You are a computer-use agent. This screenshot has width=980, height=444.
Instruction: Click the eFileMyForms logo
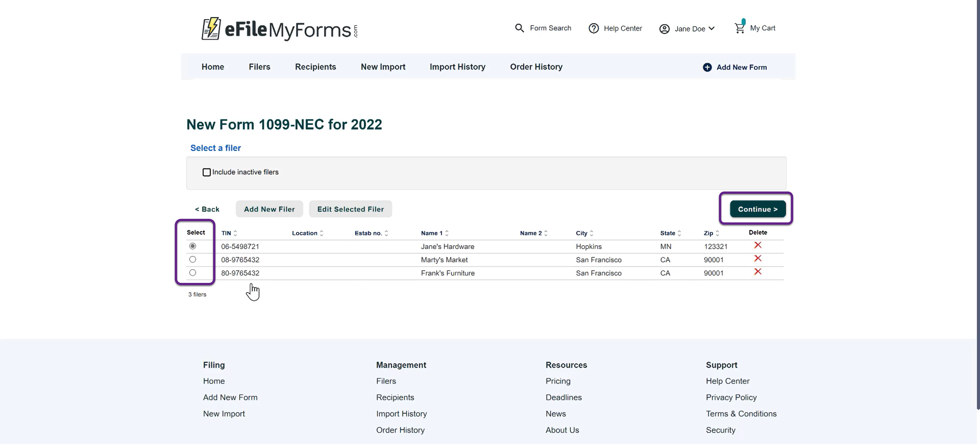(279, 29)
